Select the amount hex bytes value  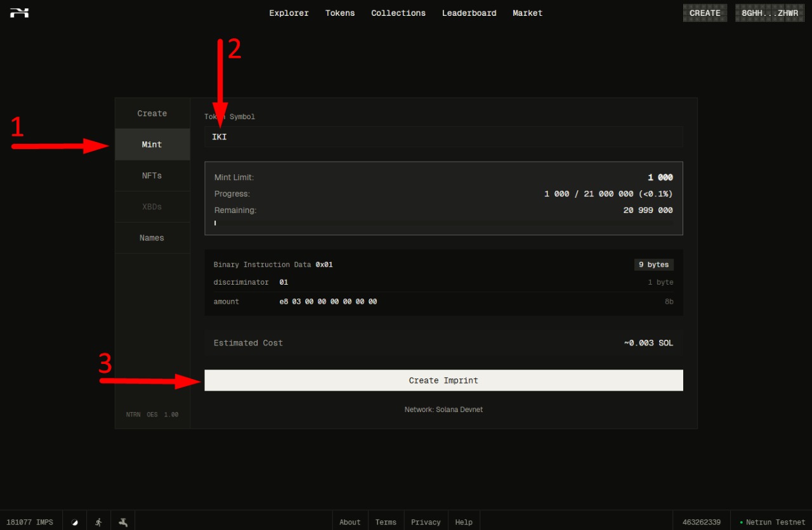[328, 302]
